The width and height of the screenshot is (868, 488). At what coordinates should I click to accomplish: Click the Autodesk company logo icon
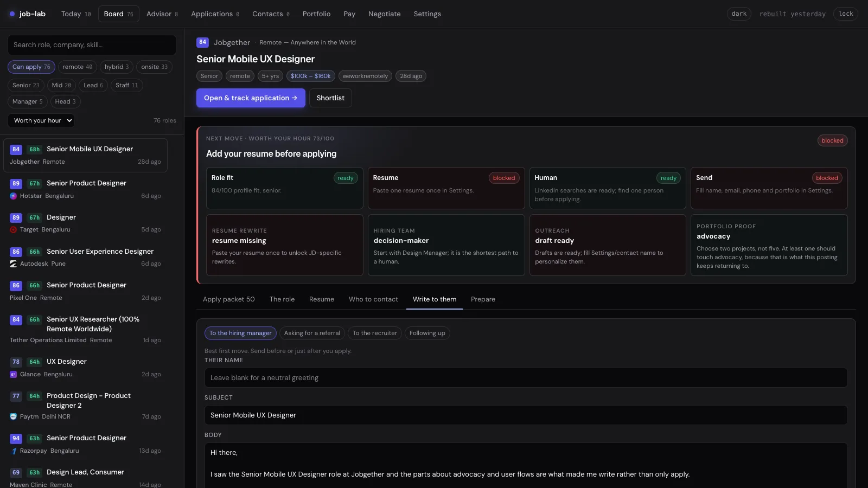(x=13, y=264)
